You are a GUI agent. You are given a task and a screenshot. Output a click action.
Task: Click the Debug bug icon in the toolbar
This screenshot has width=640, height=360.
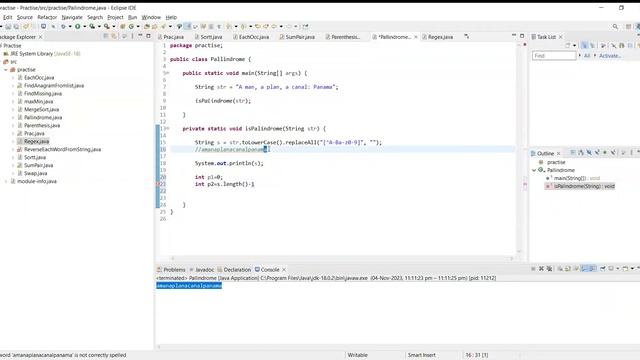63,27
